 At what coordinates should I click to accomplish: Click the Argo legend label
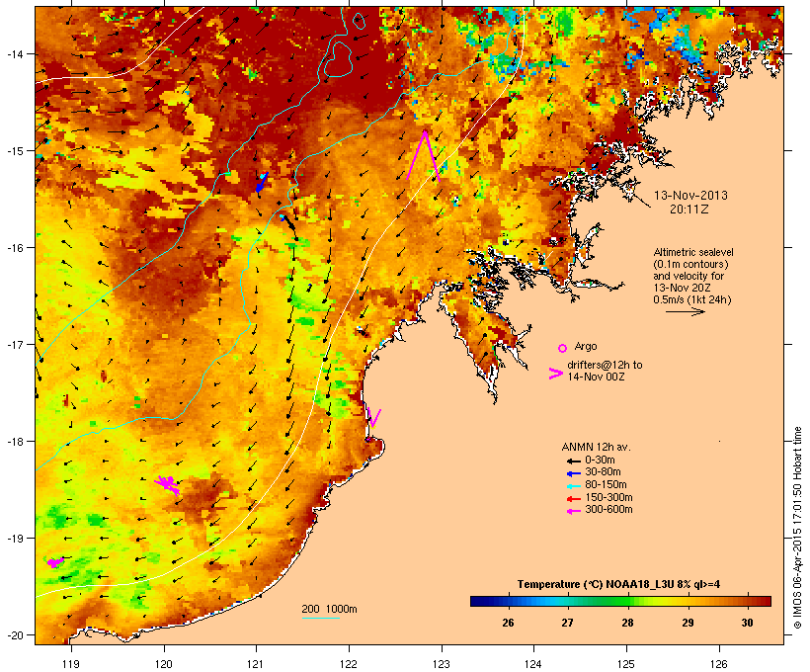(x=586, y=346)
